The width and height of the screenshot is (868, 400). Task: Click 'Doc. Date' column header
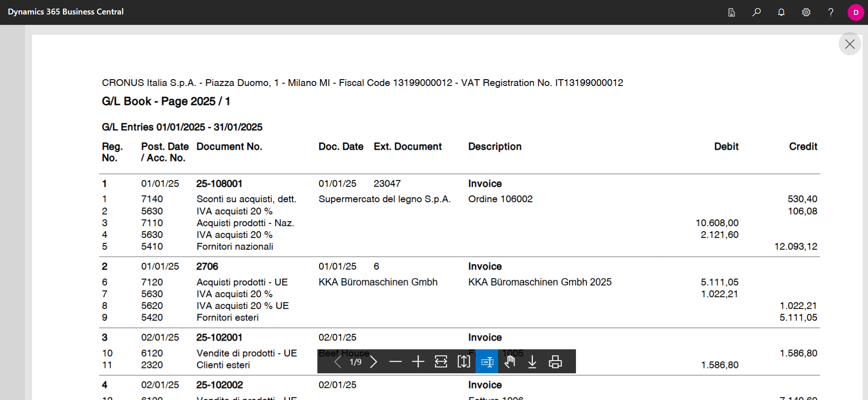point(341,147)
